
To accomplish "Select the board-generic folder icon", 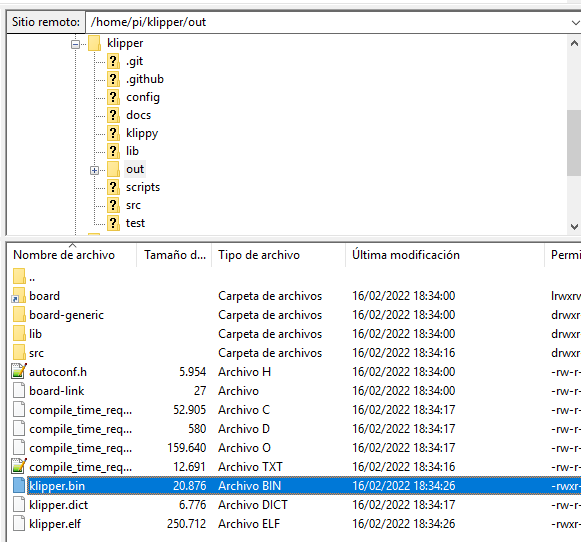I will click(x=19, y=315).
